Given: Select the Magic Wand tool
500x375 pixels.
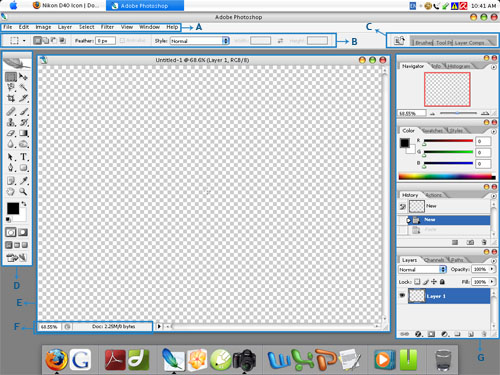Looking at the screenshot, I should point(23,88).
